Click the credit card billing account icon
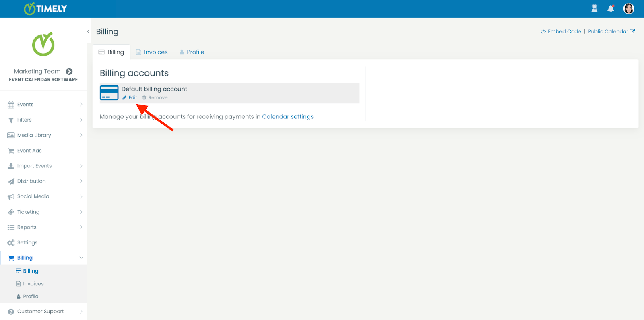Viewport: 644px width, 320px height. 109,93
